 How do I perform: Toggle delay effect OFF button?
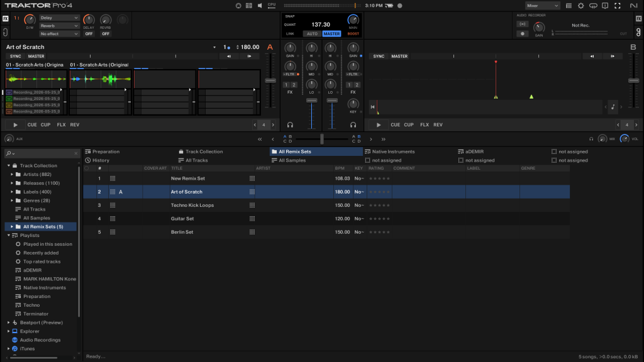pos(89,34)
